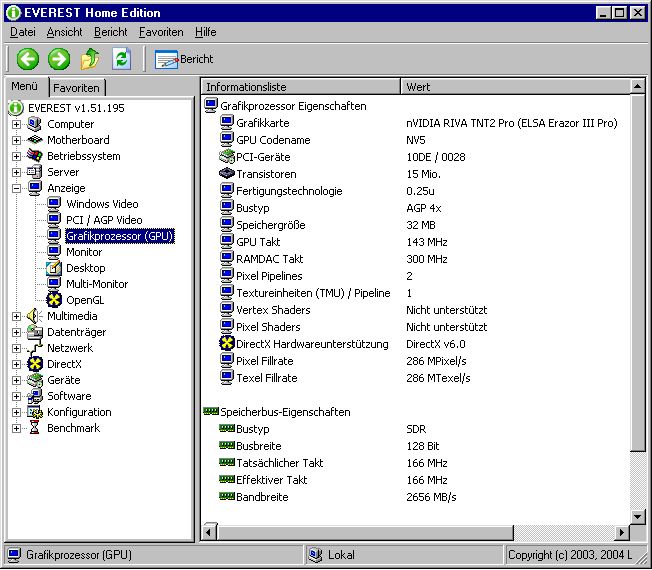Click the Speicherbus-Eigenschaften memory icon

[x=211, y=412]
